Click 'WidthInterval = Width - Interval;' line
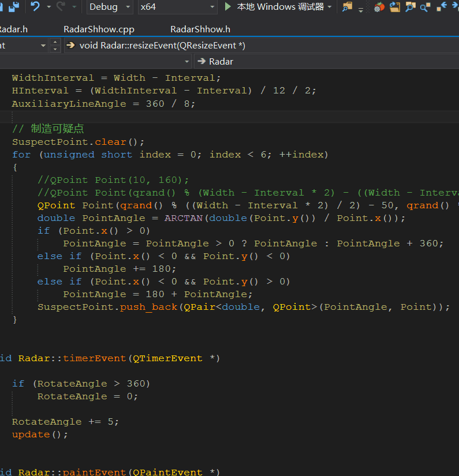Image resolution: width=459 pixels, height=476 pixels. coord(117,78)
